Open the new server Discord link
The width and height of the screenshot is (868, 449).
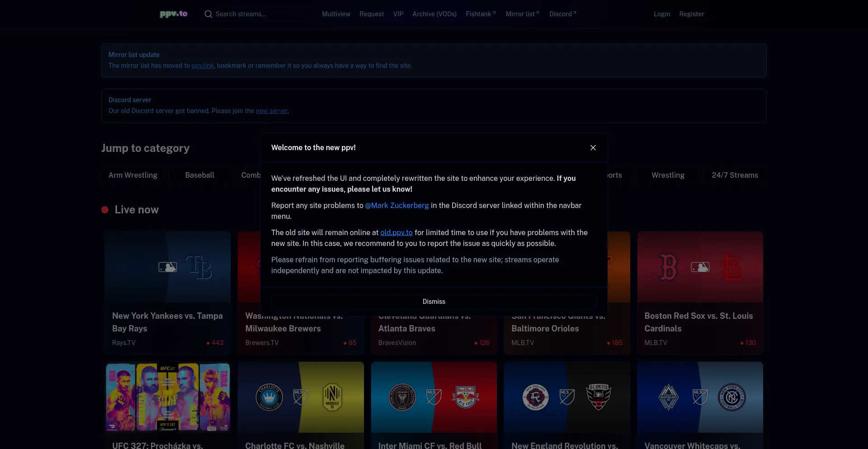pyautogui.click(x=272, y=111)
